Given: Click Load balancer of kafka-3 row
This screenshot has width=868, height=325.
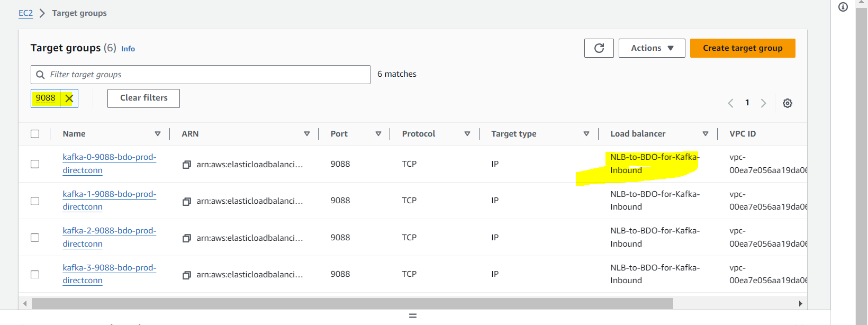Looking at the screenshot, I should click(655, 274).
